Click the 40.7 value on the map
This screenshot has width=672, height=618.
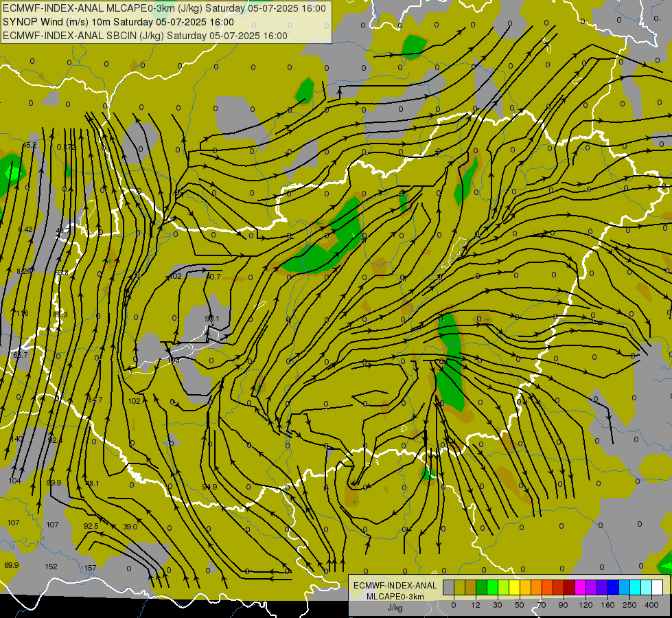pyautogui.click(x=213, y=277)
